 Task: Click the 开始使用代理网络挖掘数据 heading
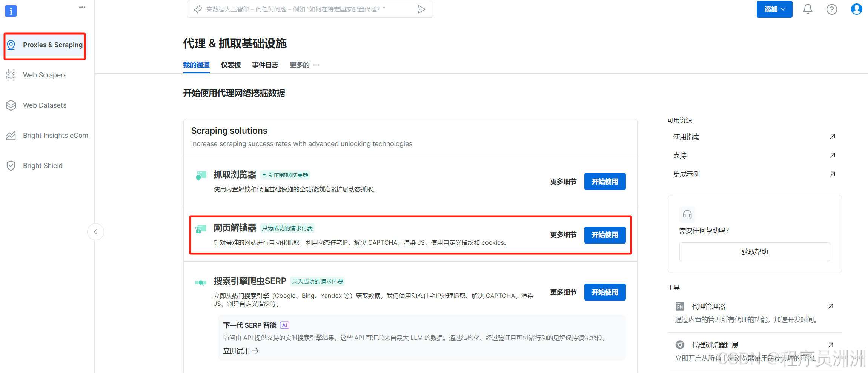(234, 93)
